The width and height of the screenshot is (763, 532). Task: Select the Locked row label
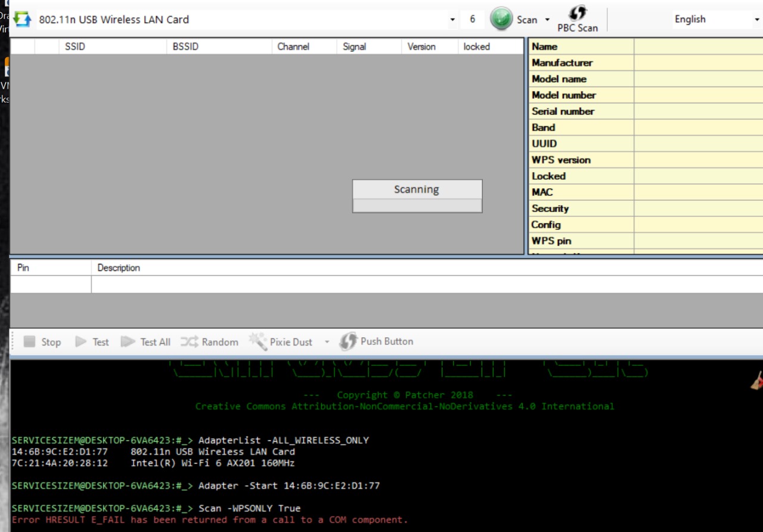[548, 176]
